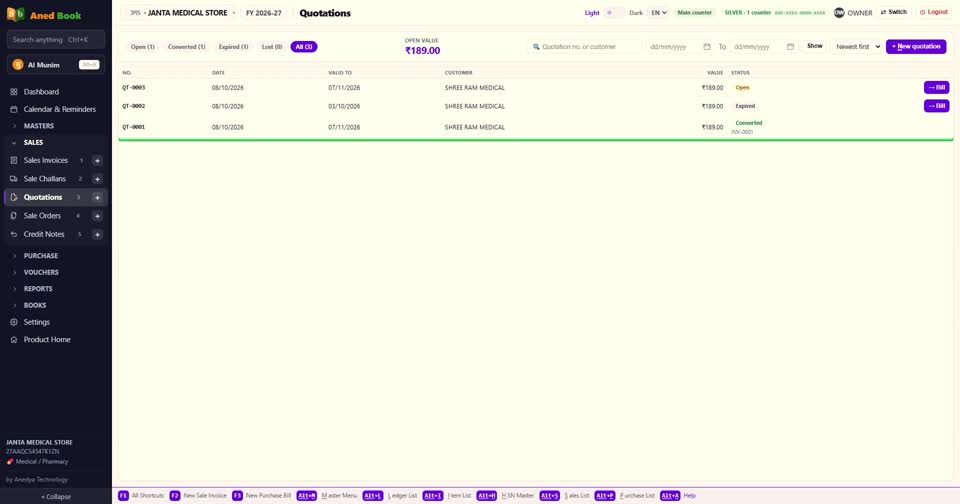Convert QT-0003 to Bill
Screen dimensions: 960x504
(x=936, y=88)
